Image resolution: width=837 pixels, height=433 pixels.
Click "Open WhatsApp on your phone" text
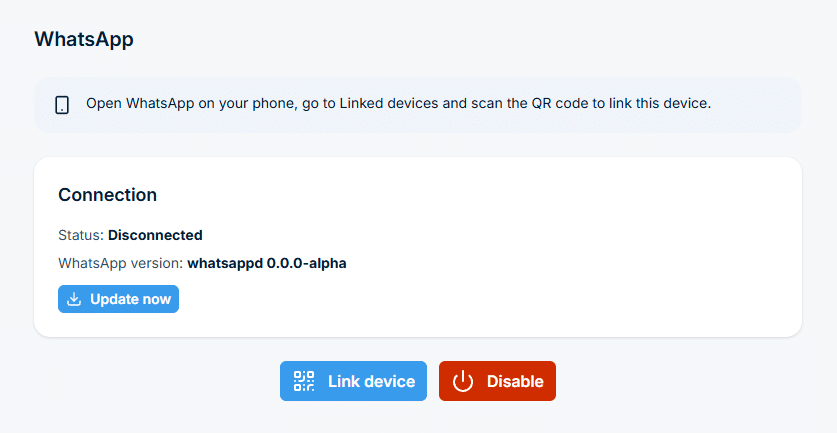191,104
